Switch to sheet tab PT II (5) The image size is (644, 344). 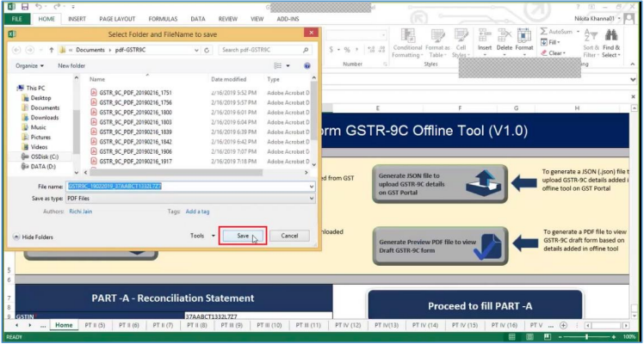point(95,325)
